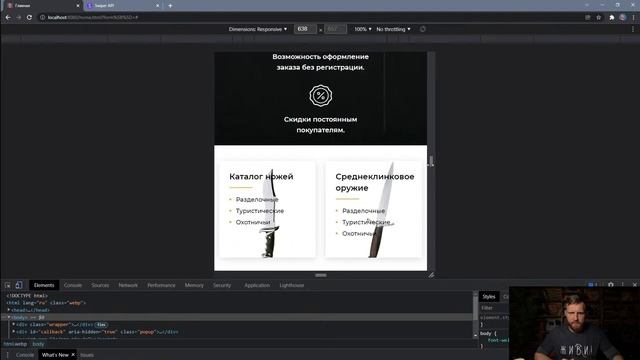
Task: Select the html lang ru element line
Action: pos(46,303)
